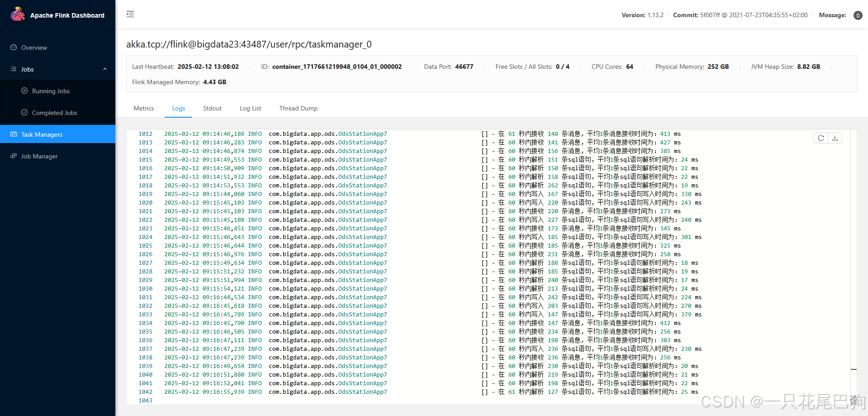Screen dimensions: 868x416
Task: Select Task Managers in the sidebar
Action: [x=57, y=134]
